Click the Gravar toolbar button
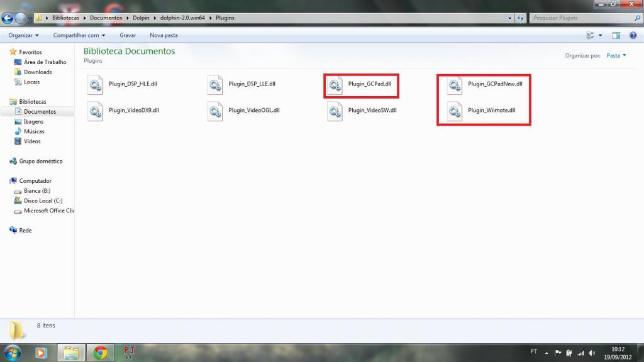This screenshot has height=362, width=644. (128, 35)
